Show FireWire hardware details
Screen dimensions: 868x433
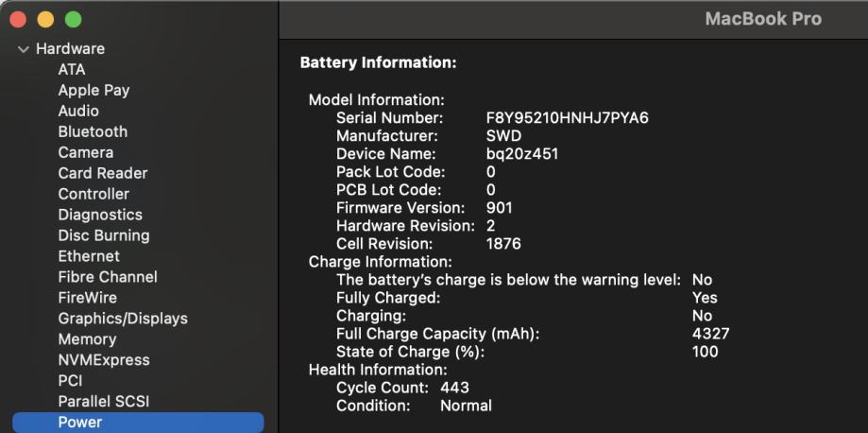pyautogui.click(x=88, y=299)
